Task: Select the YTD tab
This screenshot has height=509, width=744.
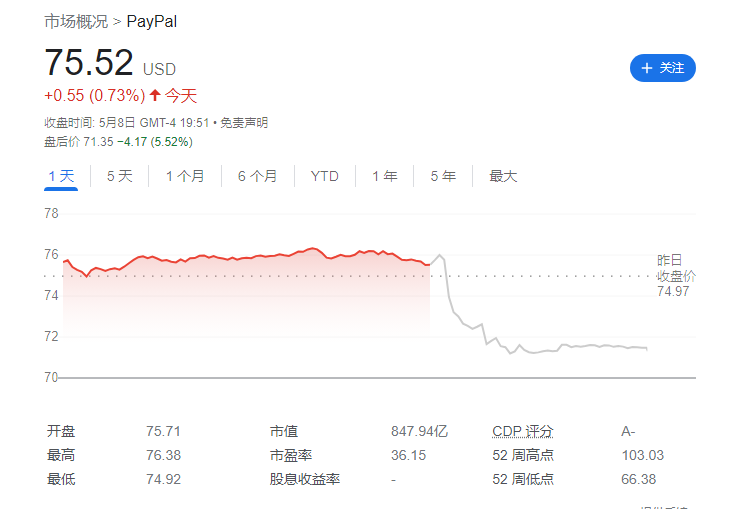Action: [325, 176]
